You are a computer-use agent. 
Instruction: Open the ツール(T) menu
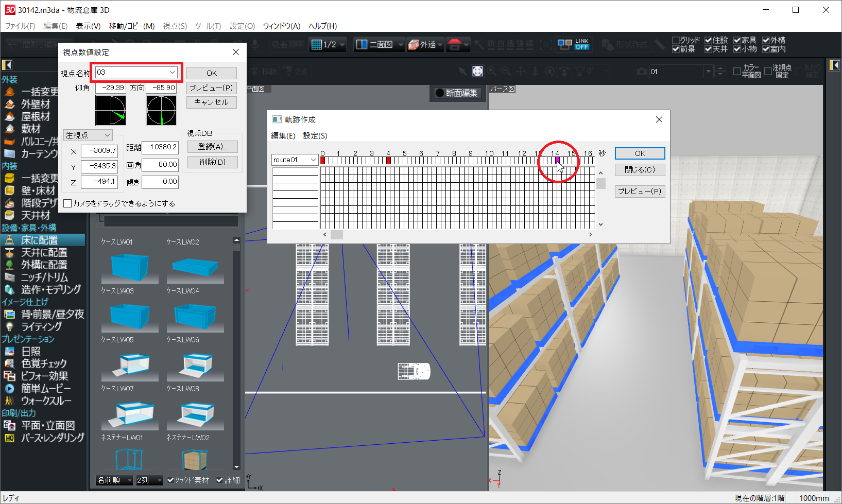208,26
